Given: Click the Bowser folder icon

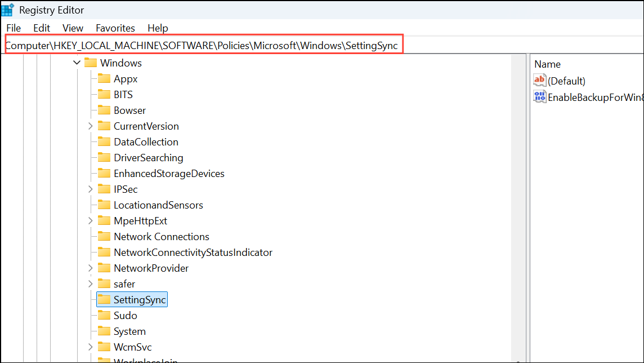Looking at the screenshot, I should (x=104, y=110).
